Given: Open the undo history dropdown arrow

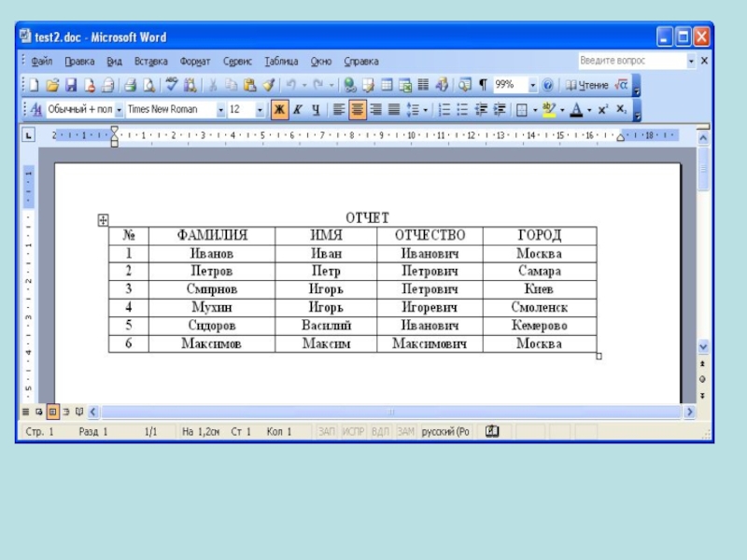Looking at the screenshot, I should [304, 85].
